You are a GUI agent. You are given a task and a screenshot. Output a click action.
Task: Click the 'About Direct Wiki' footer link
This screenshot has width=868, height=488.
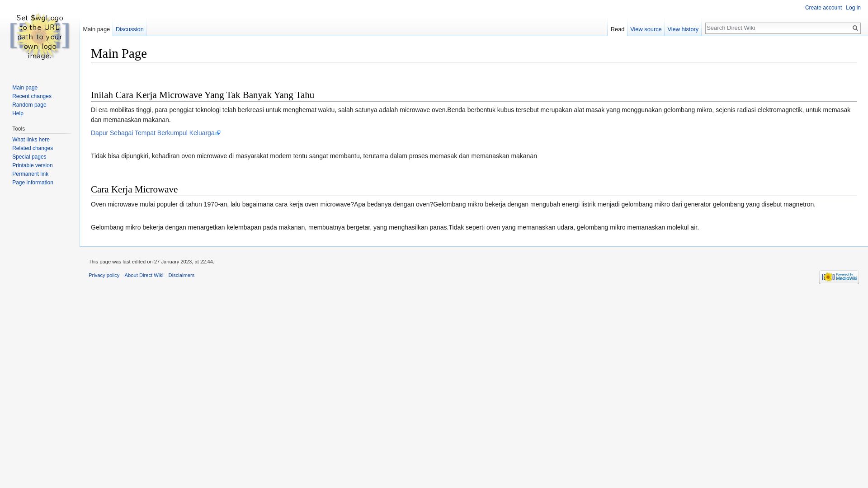pos(144,275)
